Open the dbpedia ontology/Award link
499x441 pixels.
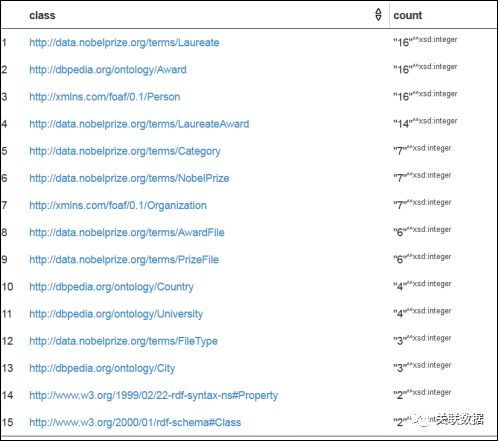pos(108,70)
